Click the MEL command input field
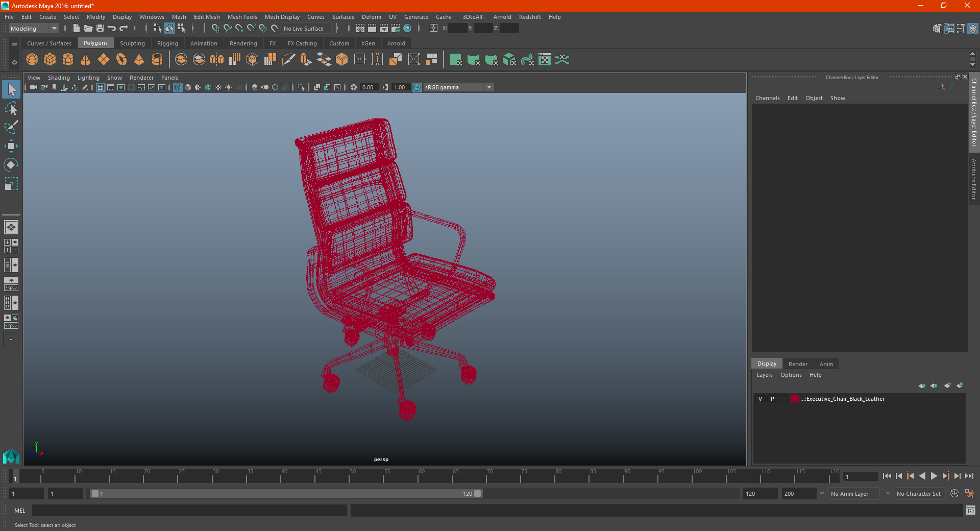 click(x=190, y=511)
